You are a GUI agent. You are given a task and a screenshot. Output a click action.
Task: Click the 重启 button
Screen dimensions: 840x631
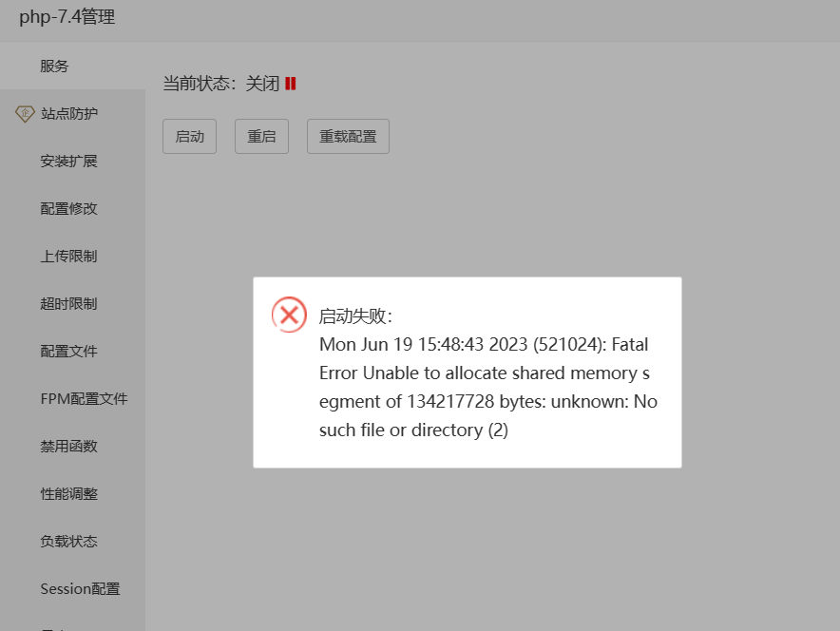261,136
